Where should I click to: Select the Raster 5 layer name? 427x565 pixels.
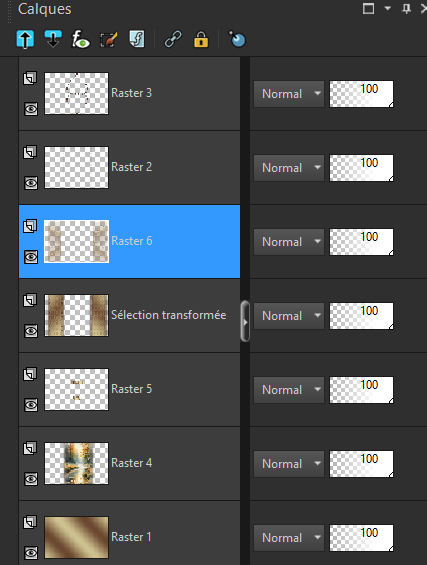[132, 389]
